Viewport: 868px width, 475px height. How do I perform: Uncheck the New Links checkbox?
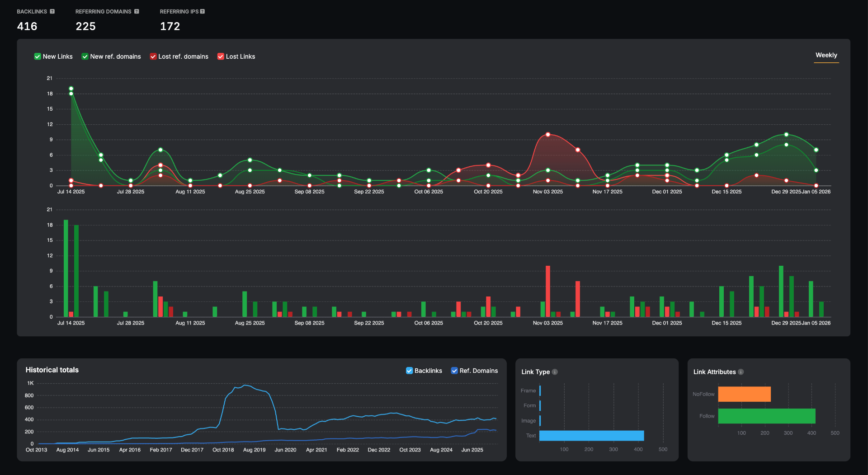[x=38, y=56]
